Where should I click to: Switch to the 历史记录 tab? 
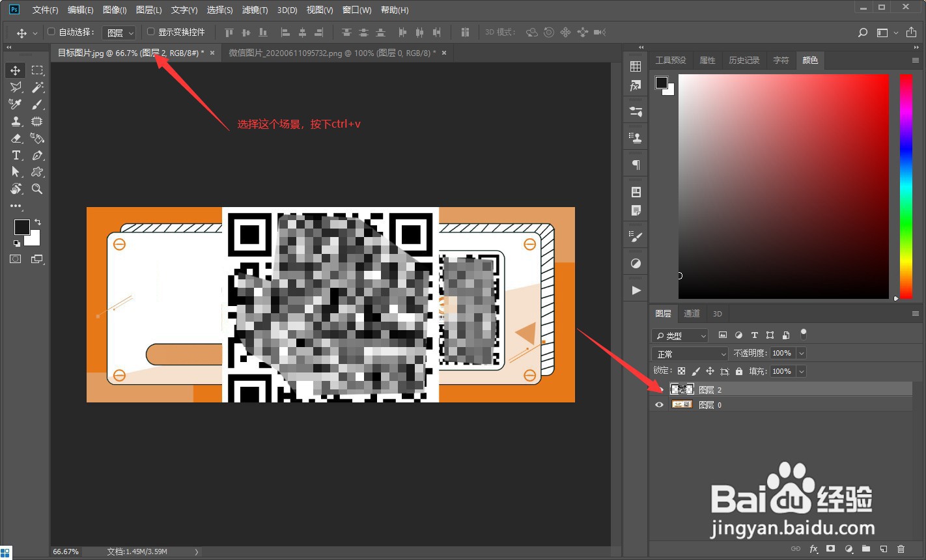point(744,61)
